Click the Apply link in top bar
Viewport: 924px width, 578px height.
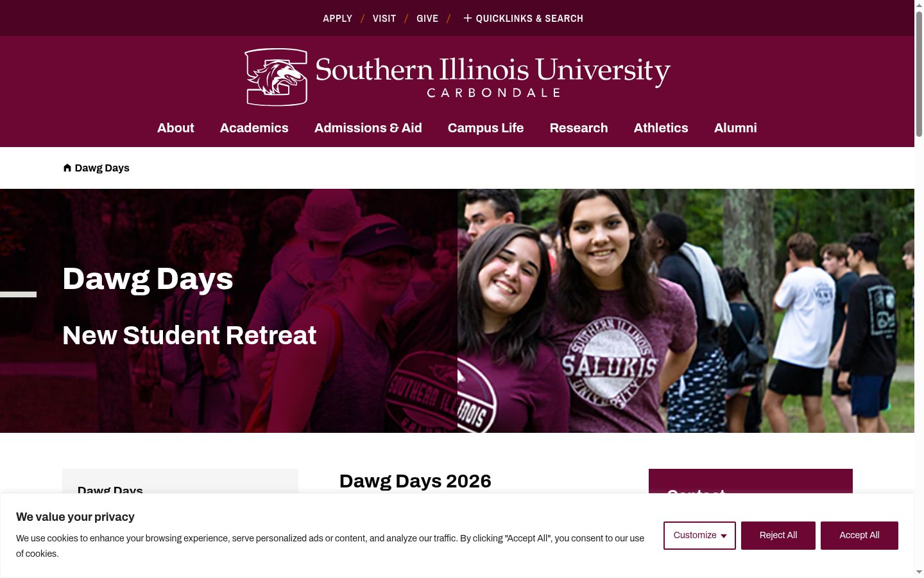(x=338, y=18)
